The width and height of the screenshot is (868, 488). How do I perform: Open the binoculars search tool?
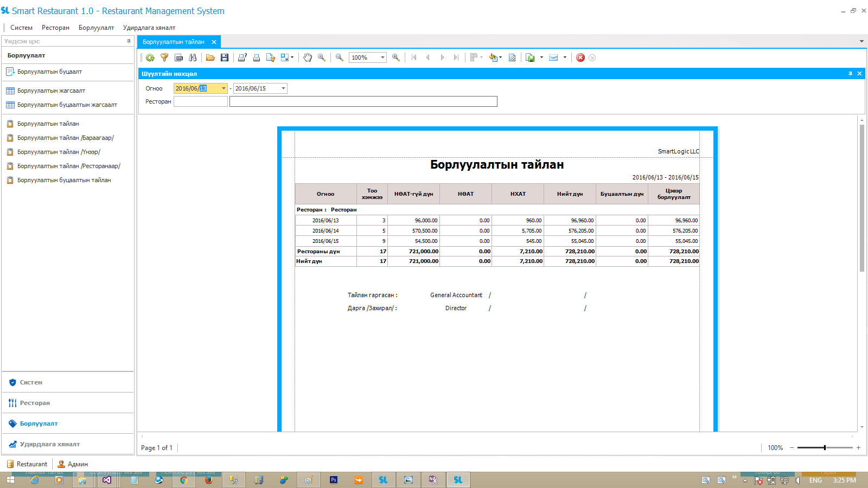pos(193,57)
